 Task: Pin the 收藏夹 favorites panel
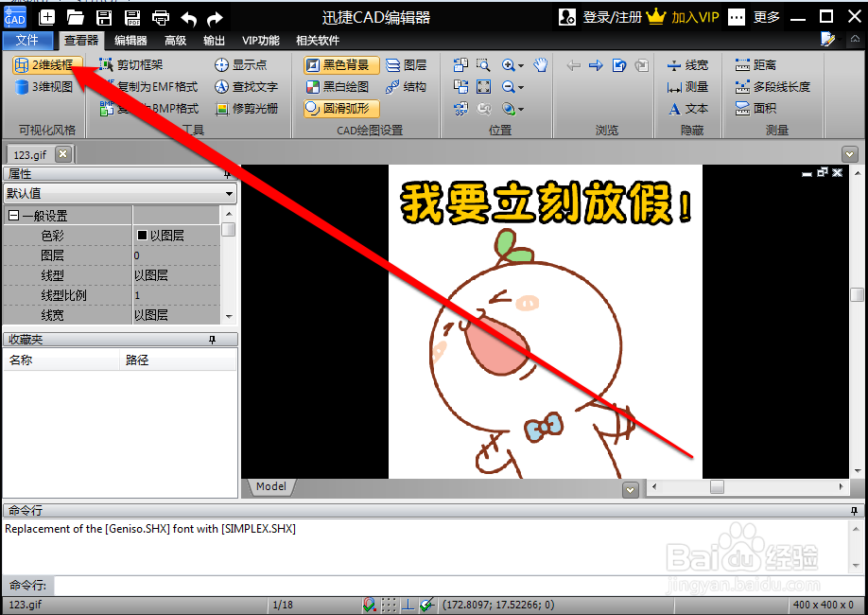tap(212, 340)
